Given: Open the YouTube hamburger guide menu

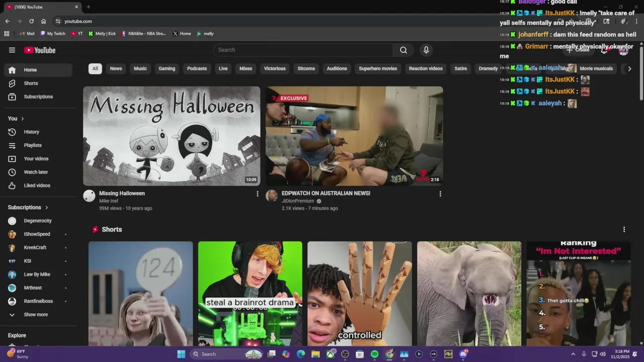Looking at the screenshot, I should [12, 50].
